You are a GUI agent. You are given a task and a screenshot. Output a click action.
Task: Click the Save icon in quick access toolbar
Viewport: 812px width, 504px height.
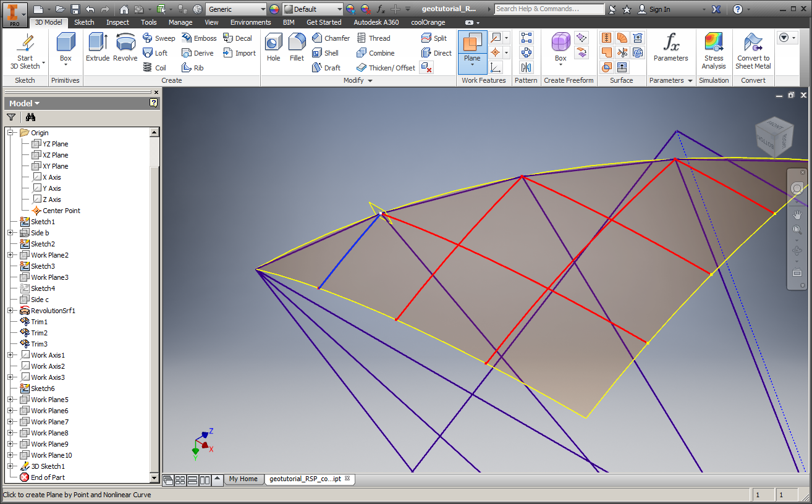click(x=75, y=9)
